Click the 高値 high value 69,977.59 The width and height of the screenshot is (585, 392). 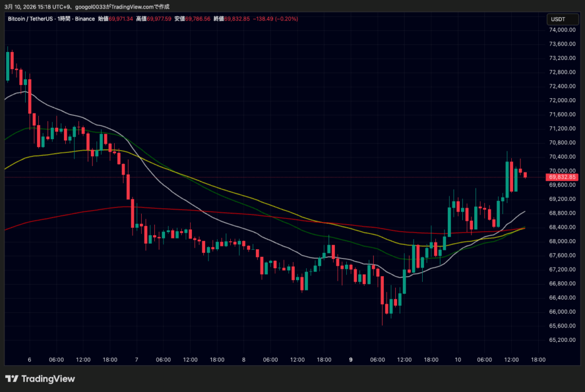(160, 19)
